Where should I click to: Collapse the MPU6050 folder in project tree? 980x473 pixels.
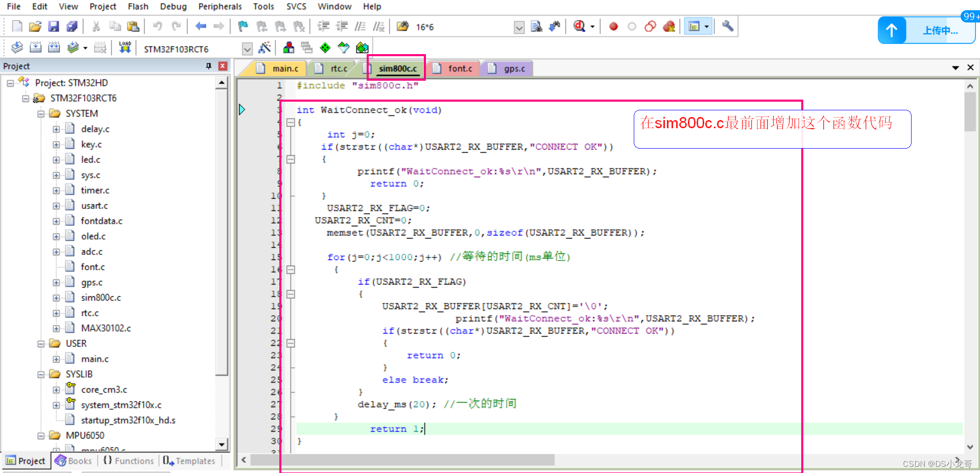point(41,436)
